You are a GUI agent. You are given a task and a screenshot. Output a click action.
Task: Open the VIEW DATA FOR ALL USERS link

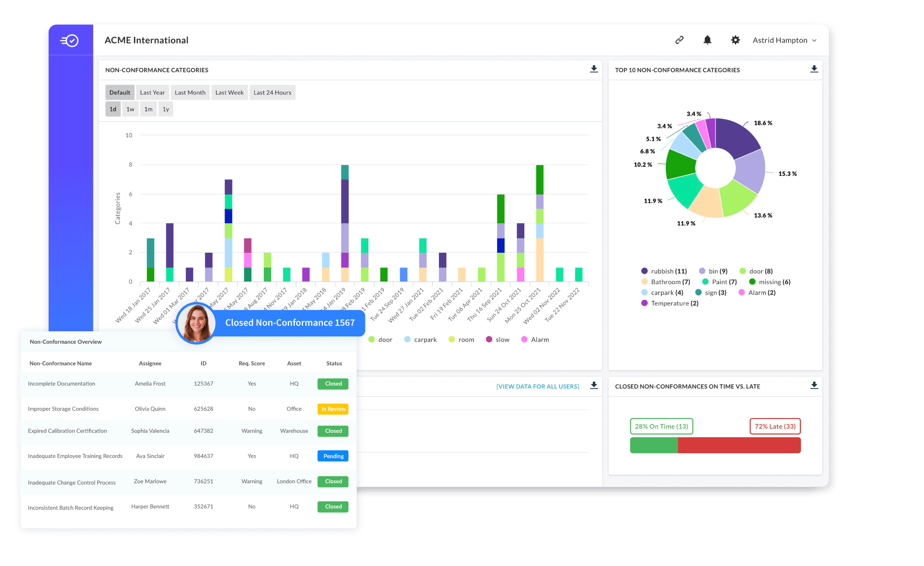[537, 386]
